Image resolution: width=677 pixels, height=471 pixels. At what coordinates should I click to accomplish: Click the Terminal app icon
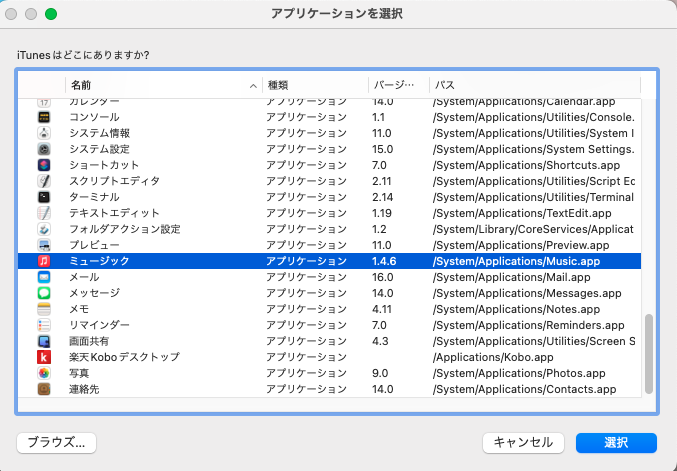(44, 197)
